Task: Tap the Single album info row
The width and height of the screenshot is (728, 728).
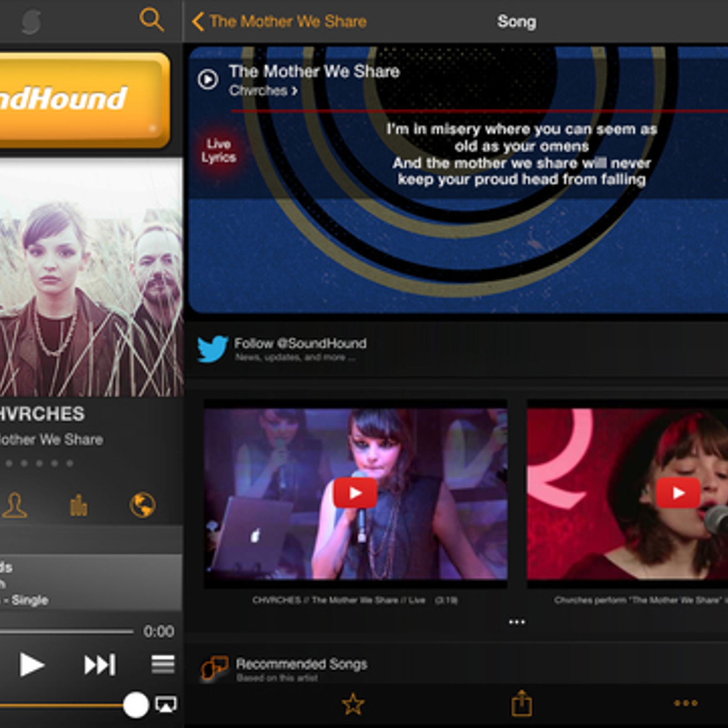Action: pyautogui.click(x=91, y=582)
